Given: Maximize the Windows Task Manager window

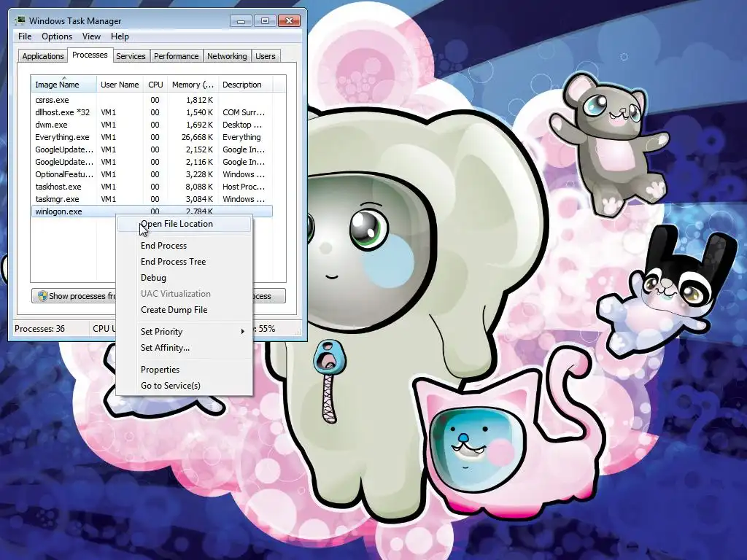Looking at the screenshot, I should (x=265, y=21).
